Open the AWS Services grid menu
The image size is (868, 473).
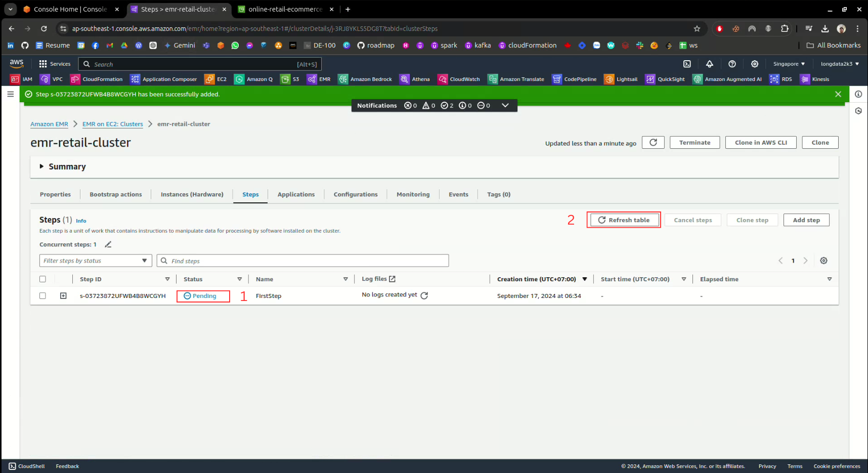pyautogui.click(x=43, y=64)
